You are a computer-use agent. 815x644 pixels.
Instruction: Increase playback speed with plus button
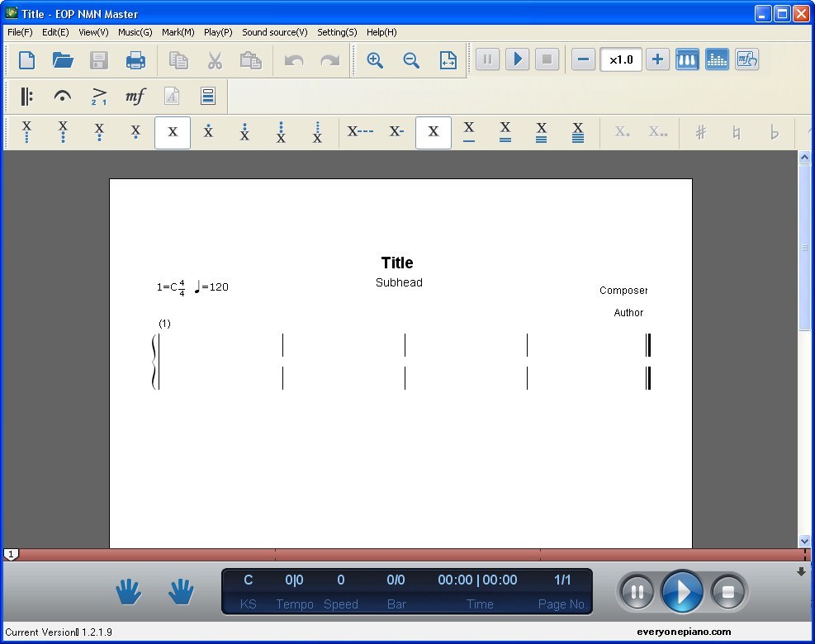(657, 59)
